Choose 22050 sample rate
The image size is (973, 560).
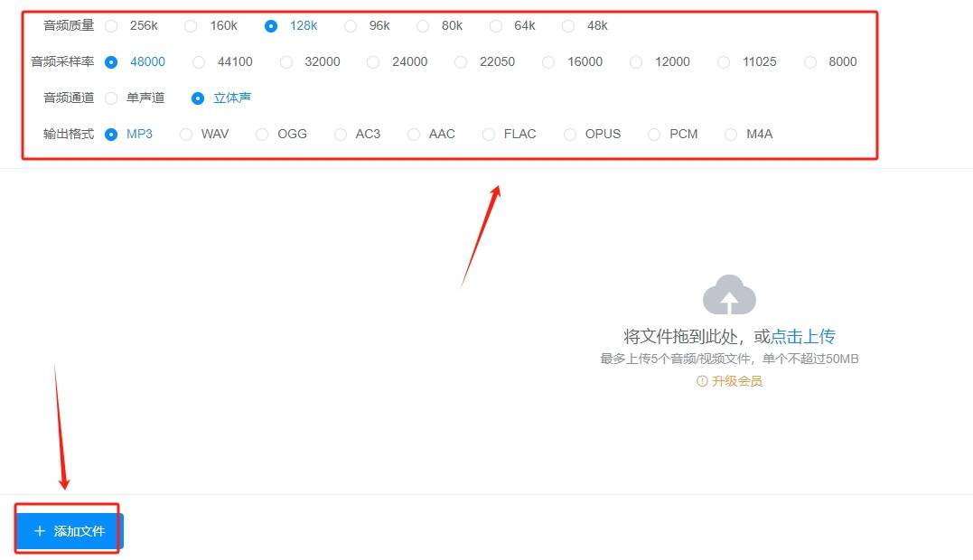click(x=461, y=62)
